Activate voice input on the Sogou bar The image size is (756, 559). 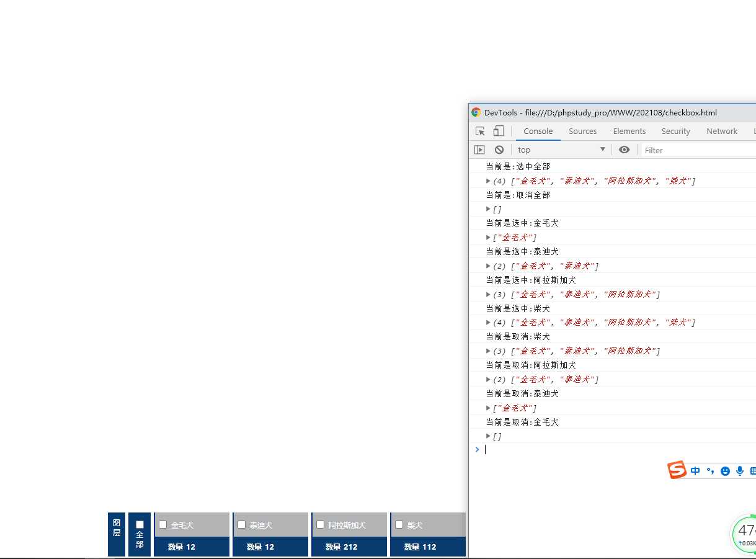tap(739, 471)
